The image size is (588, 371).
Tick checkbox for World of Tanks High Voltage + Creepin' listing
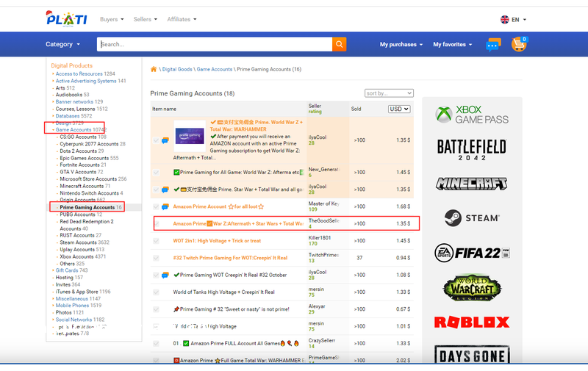click(156, 292)
